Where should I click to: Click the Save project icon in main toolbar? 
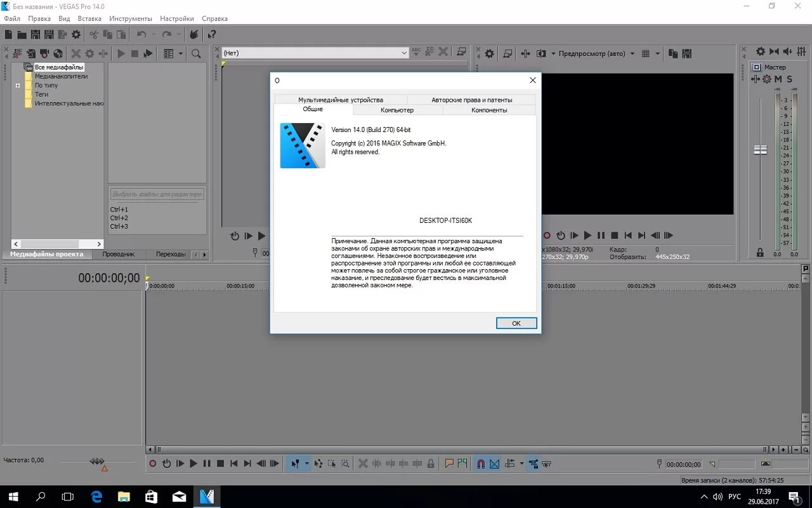[36, 35]
